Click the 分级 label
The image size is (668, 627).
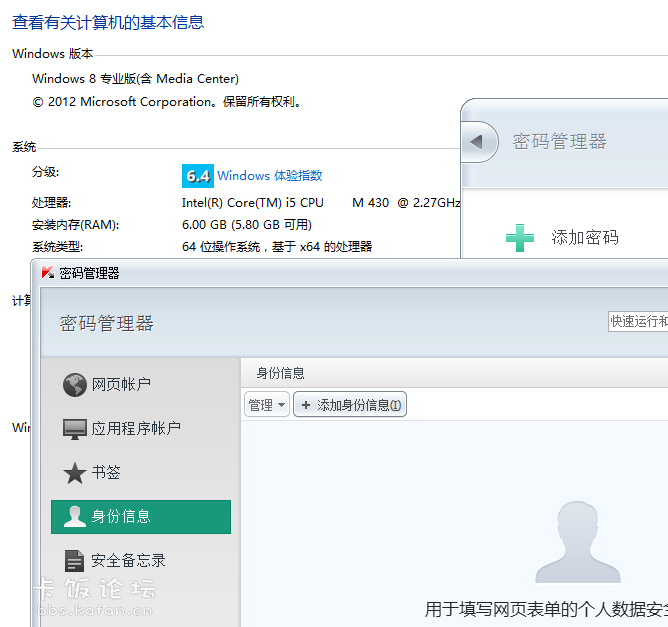(x=46, y=172)
